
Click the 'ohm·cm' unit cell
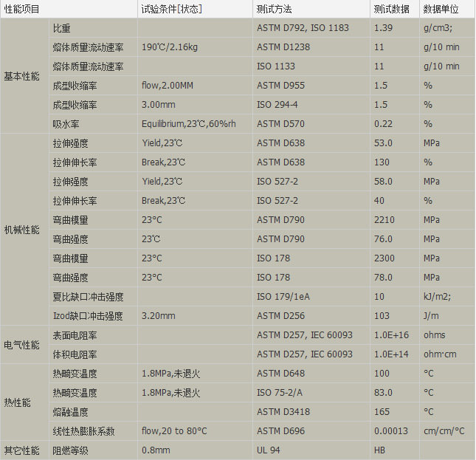[447, 354]
